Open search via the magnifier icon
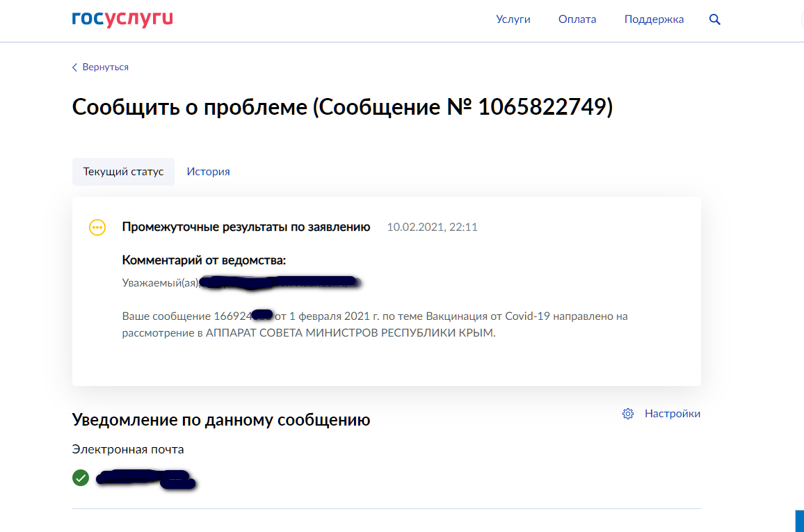The height and width of the screenshot is (532, 804). click(714, 19)
